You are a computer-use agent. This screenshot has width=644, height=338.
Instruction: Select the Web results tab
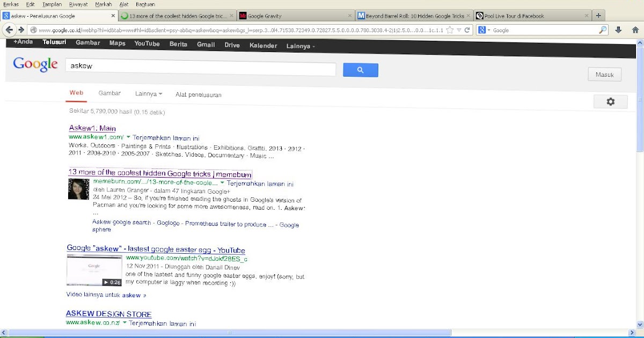tap(77, 93)
